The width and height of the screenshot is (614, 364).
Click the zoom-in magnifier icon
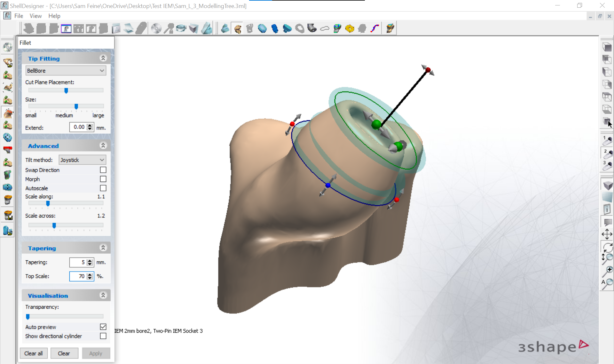tap(607, 271)
